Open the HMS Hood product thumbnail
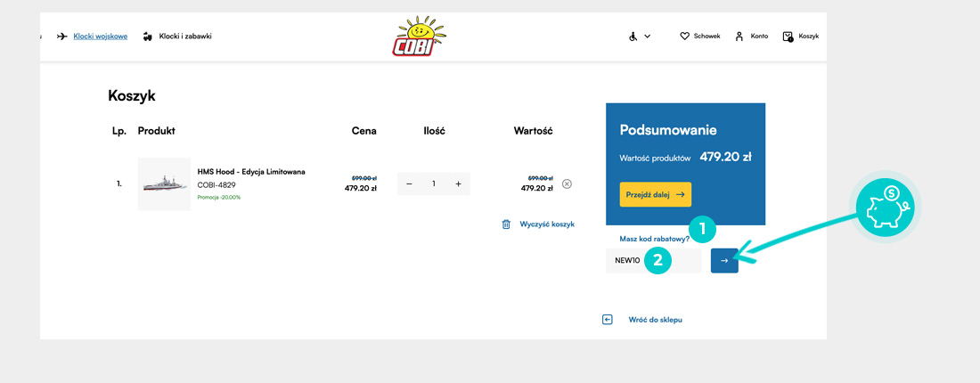The height and width of the screenshot is (383, 980). tap(164, 184)
